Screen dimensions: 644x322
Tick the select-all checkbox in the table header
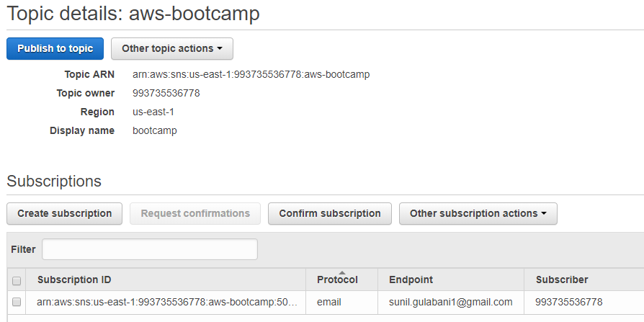(17, 281)
